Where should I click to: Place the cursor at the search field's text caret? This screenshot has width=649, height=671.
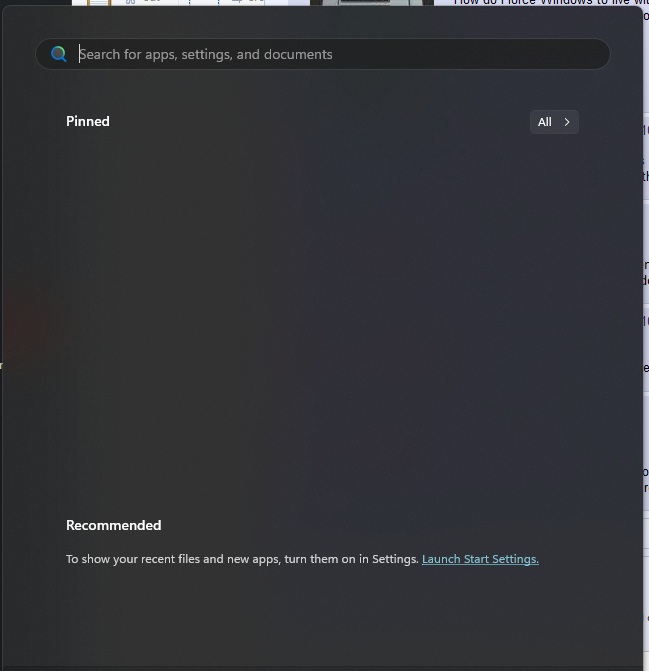80,54
